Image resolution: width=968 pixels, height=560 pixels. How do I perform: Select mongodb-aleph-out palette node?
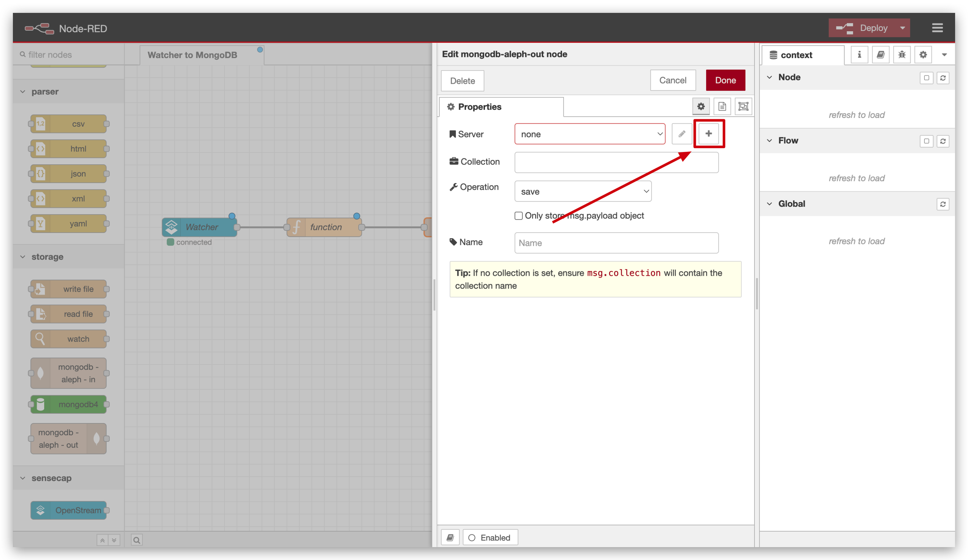[x=68, y=439]
